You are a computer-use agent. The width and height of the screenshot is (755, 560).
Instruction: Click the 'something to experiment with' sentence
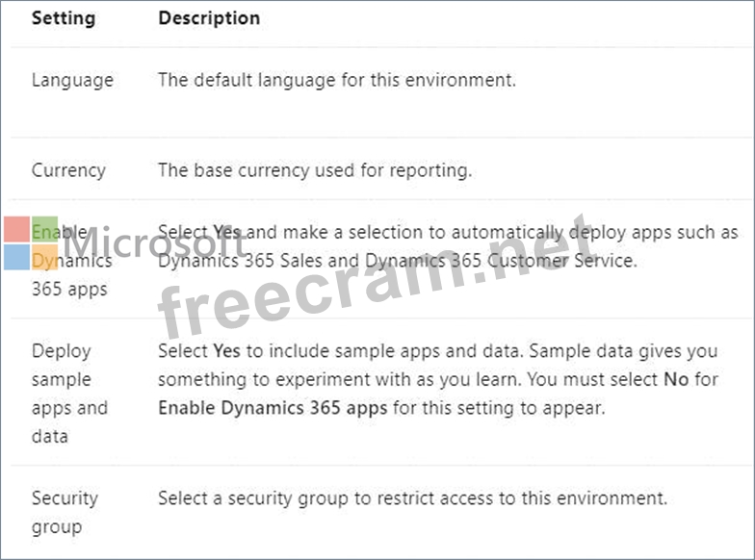289,379
